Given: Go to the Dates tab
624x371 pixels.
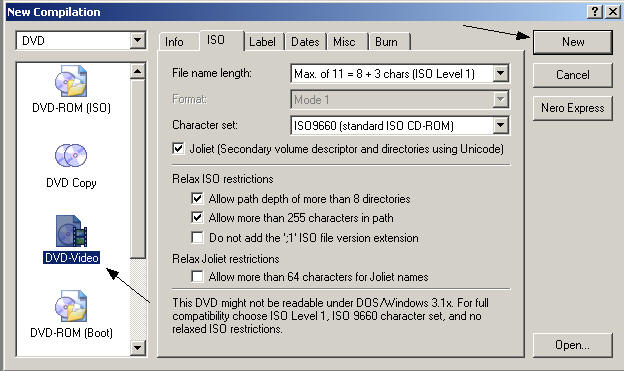Looking at the screenshot, I should tap(305, 42).
